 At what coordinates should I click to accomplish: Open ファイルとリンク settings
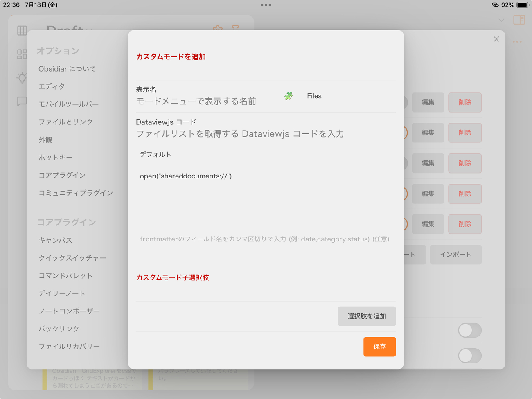tap(65, 122)
